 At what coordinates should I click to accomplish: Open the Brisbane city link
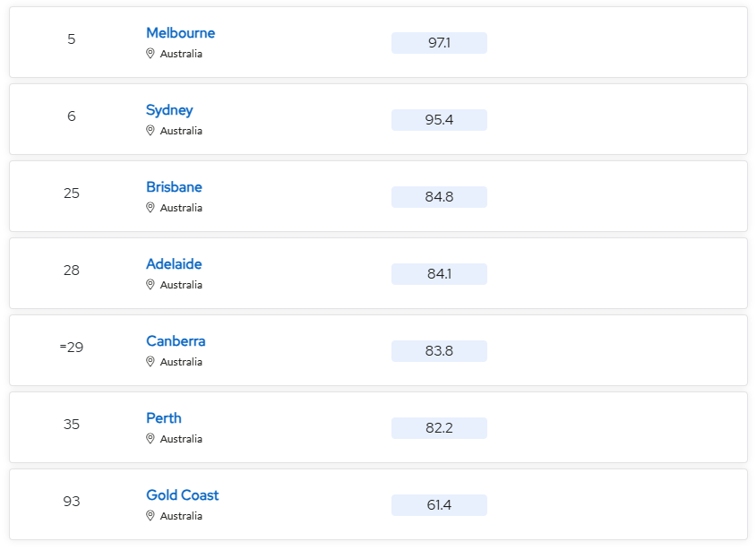174,187
